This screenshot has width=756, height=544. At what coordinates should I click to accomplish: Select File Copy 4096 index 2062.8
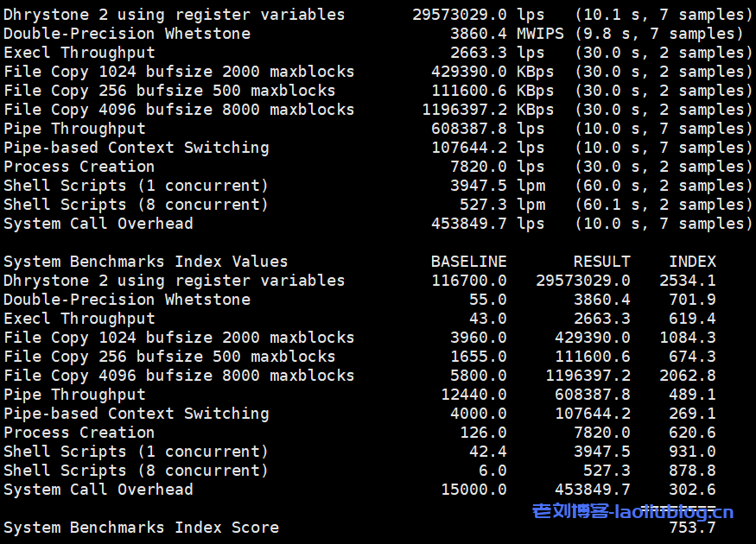point(687,376)
